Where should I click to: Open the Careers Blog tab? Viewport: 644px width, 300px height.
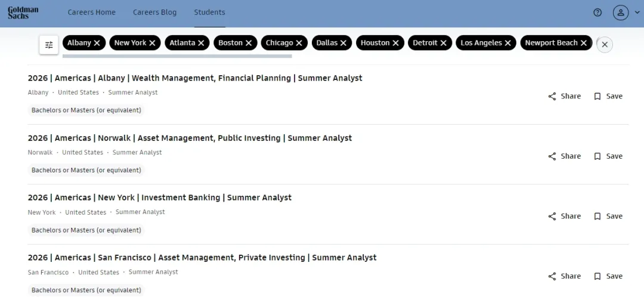155,13
